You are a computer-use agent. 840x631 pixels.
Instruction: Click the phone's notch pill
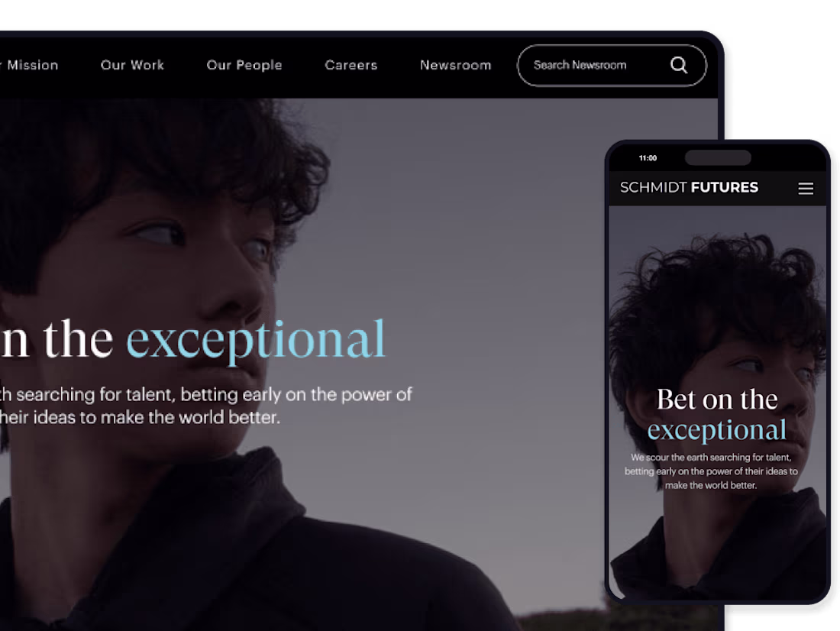click(718, 157)
